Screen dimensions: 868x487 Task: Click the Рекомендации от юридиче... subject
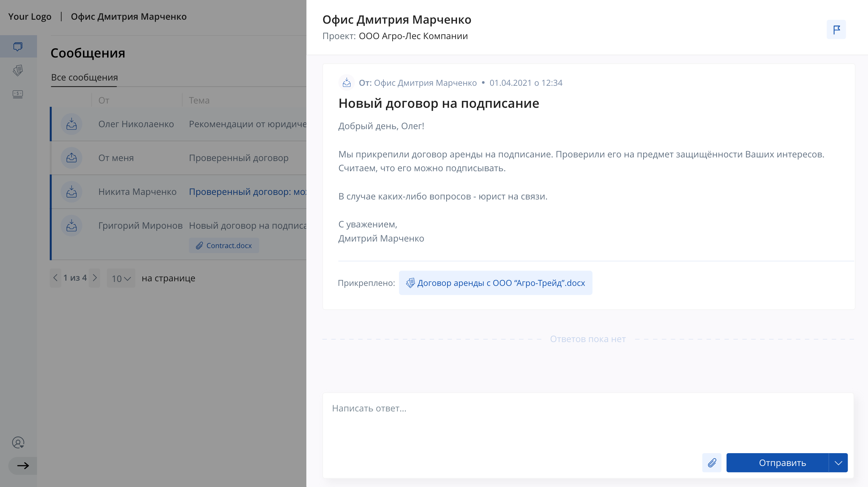[x=248, y=124]
